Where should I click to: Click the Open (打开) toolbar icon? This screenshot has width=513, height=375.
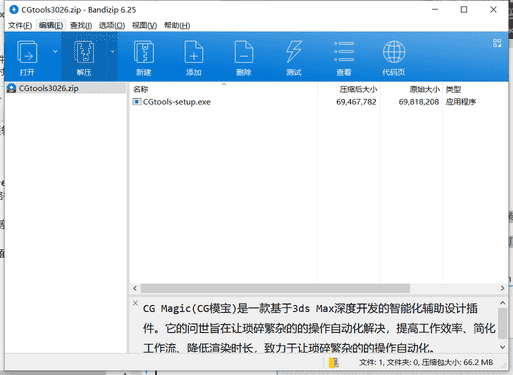[27, 52]
